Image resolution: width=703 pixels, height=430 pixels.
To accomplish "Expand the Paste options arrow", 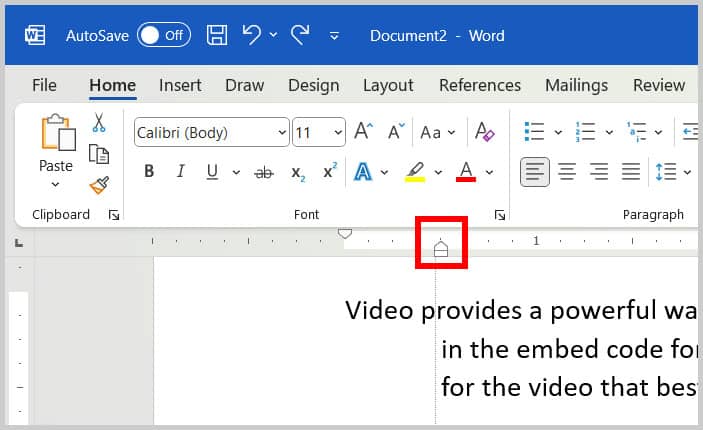I will tap(55, 184).
